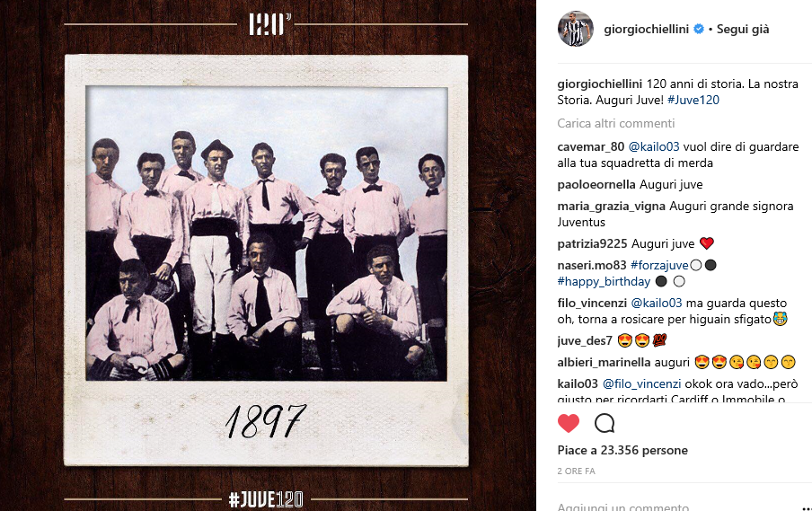Open the giorgiochiellini header username link
The height and width of the screenshot is (511, 812).
647,29
